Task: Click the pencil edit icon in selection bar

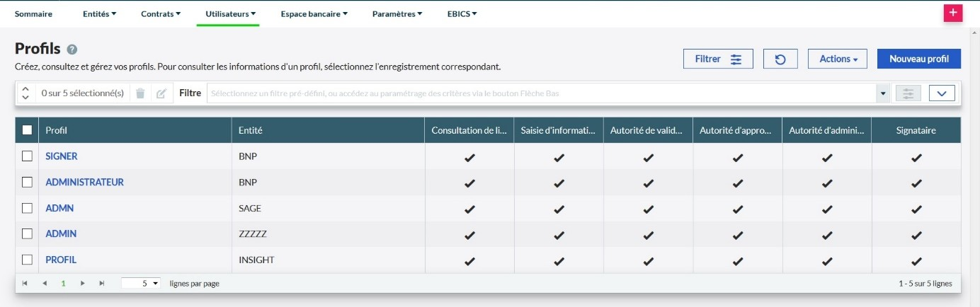Action: point(161,93)
